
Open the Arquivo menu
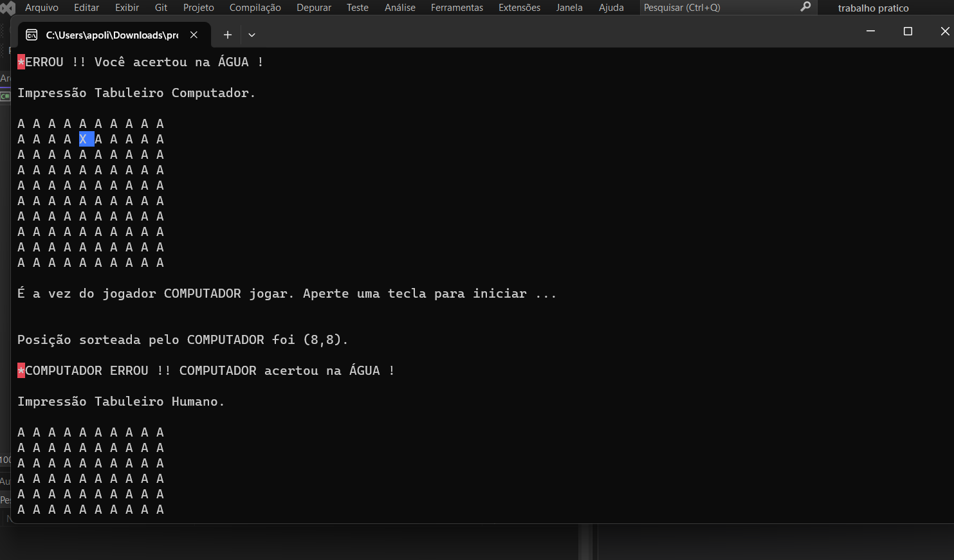tap(41, 8)
